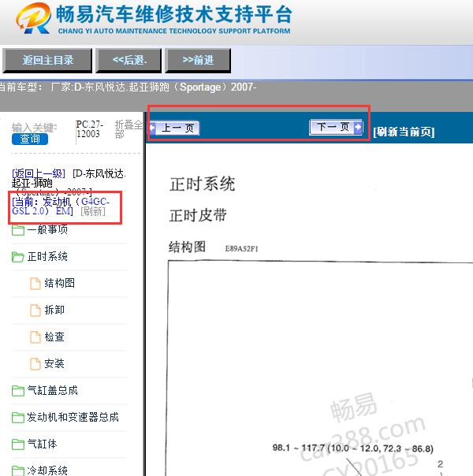Click the page icon beside 结构图
The image size is (473, 476).
coord(35,284)
